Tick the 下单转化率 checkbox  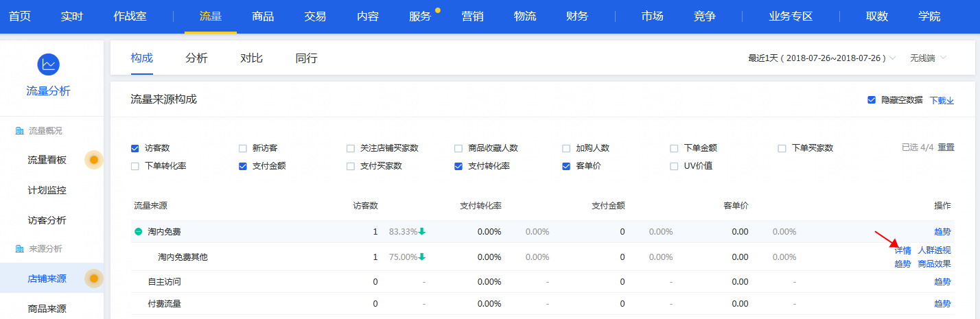(135, 166)
